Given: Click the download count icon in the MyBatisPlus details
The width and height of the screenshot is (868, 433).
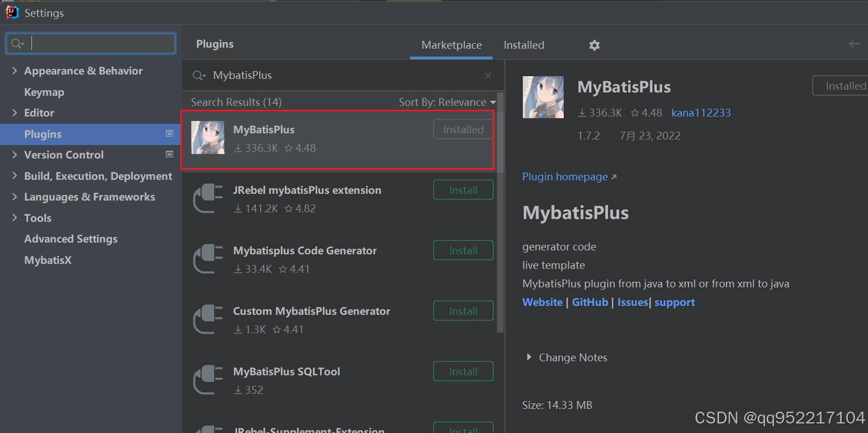Looking at the screenshot, I should point(582,113).
